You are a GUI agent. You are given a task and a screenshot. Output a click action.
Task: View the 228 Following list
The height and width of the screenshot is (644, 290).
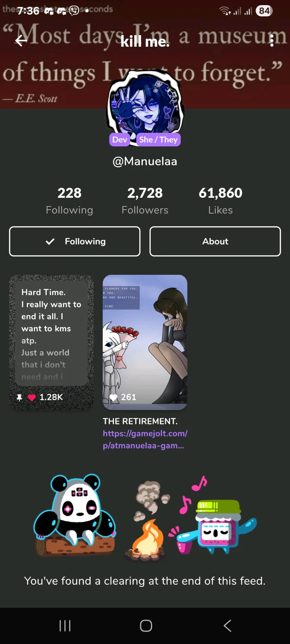[69, 201]
